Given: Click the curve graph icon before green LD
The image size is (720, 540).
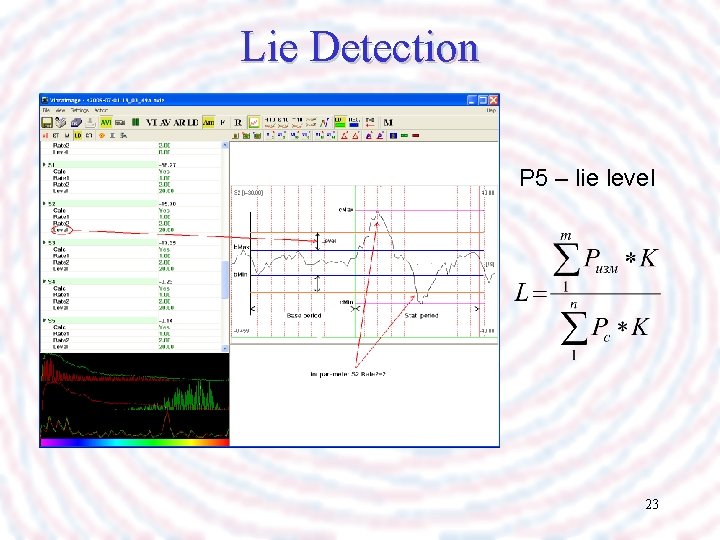Looking at the screenshot, I should [x=325, y=122].
